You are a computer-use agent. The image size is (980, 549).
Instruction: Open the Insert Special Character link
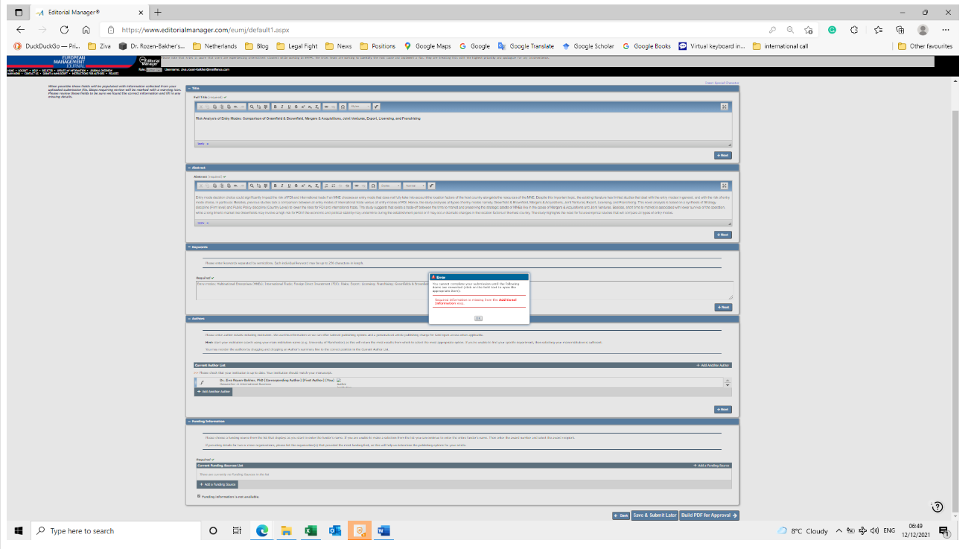click(722, 83)
